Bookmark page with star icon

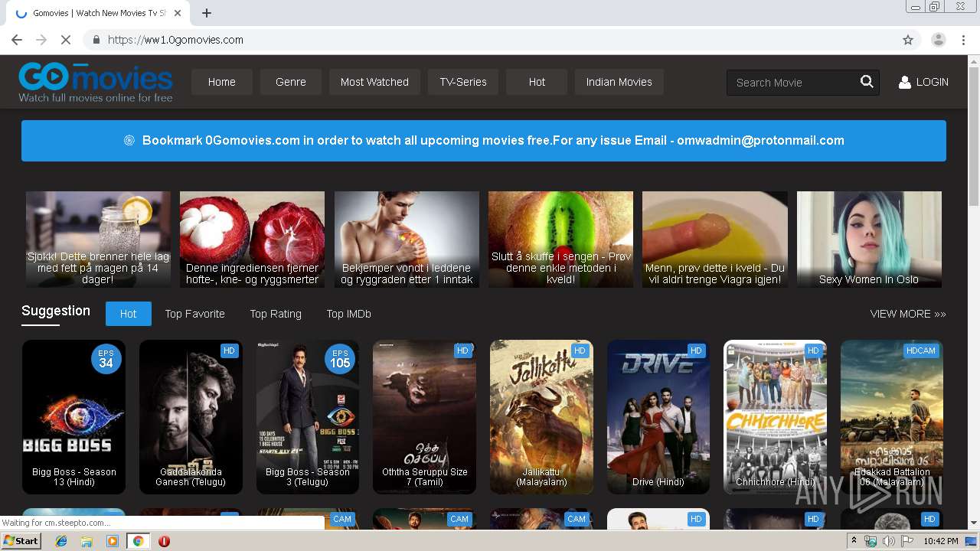click(x=908, y=40)
